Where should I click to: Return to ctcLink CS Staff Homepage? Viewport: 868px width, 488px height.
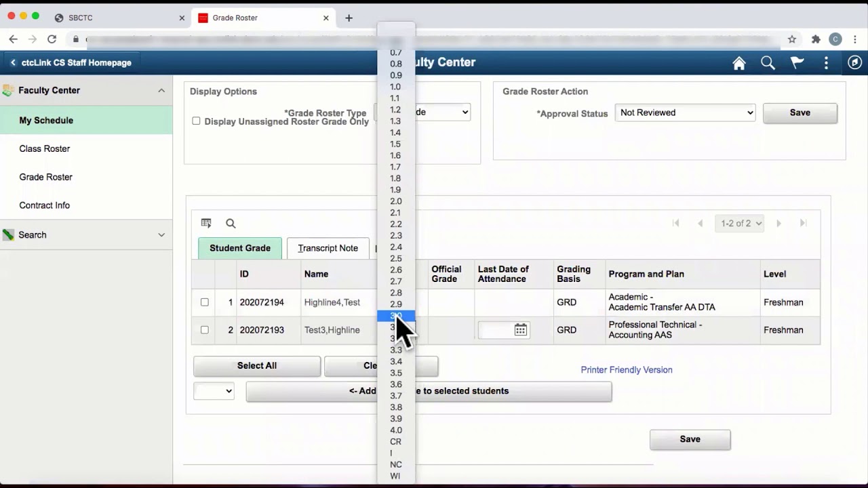(x=71, y=62)
